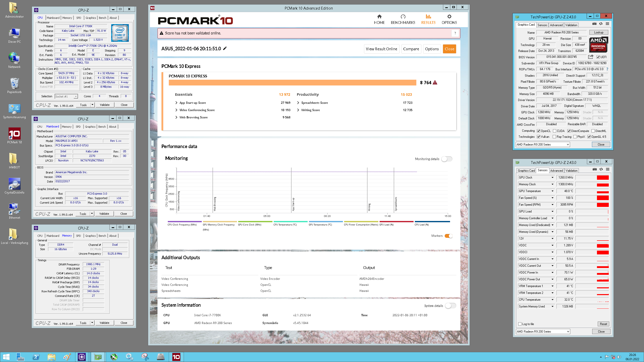Click the BIOS export share icon in GPU-Z

pos(591,57)
